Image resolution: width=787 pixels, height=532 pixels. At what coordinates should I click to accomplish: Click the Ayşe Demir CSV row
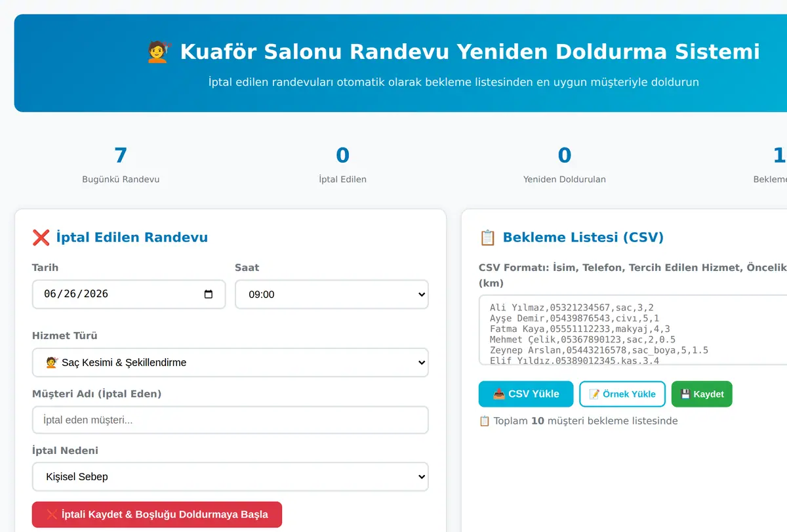pos(575,318)
